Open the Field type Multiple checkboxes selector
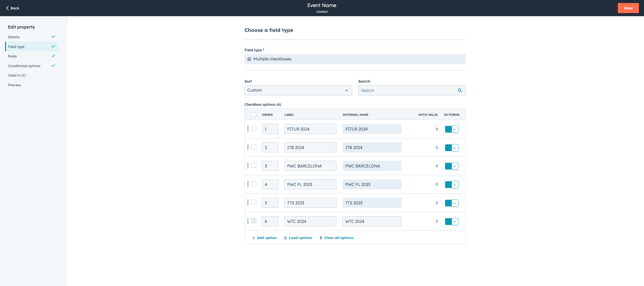 pos(355,59)
